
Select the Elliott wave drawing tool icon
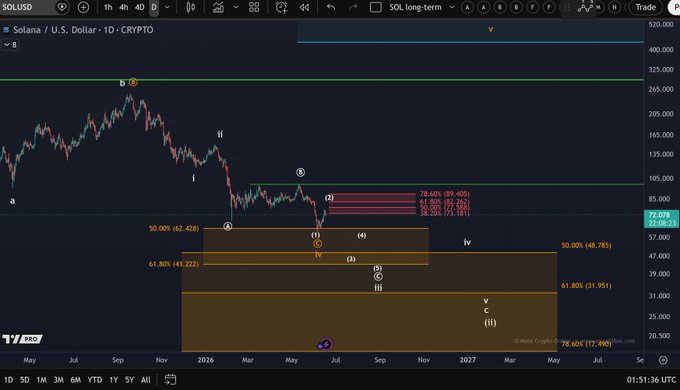coord(585,7)
